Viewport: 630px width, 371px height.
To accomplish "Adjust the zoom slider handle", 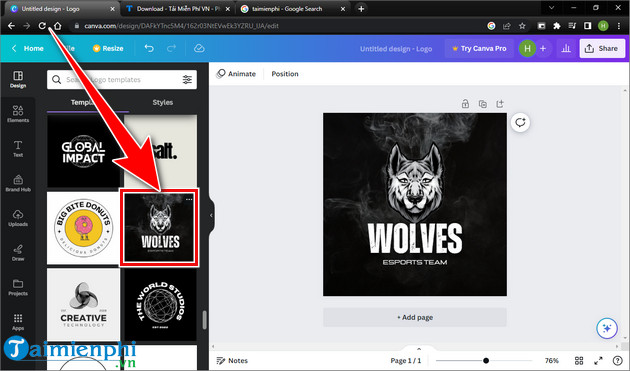I will point(486,361).
